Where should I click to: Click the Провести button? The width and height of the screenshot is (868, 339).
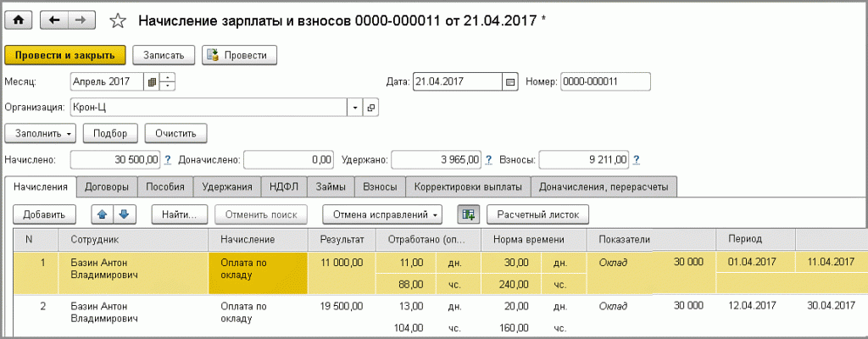[x=239, y=55]
